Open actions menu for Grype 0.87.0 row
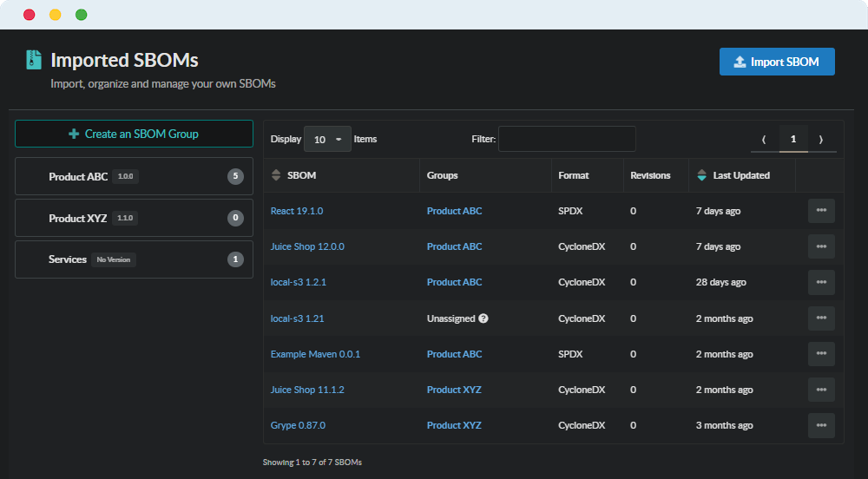The width and height of the screenshot is (868, 479). point(821,425)
